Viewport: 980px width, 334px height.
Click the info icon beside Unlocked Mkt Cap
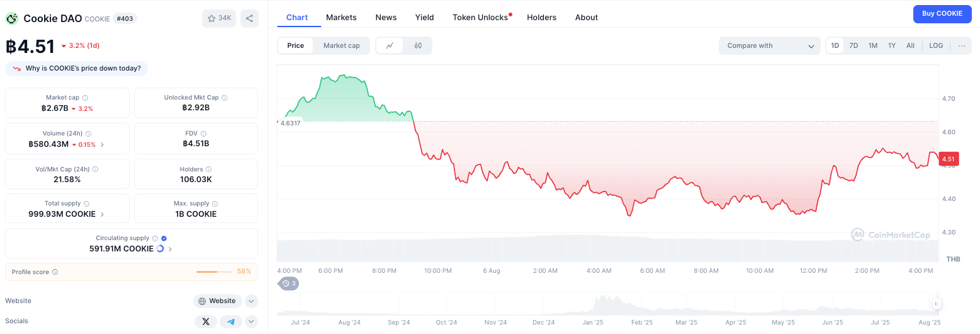click(225, 98)
